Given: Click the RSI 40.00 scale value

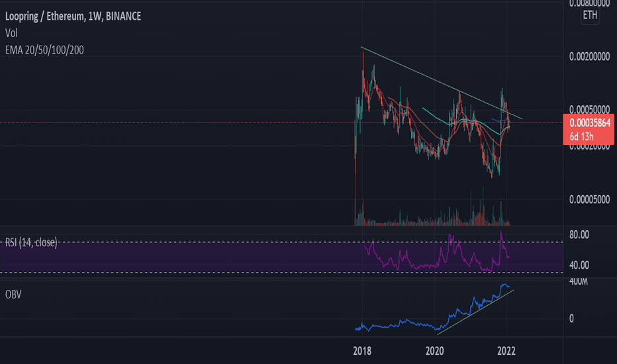Looking at the screenshot, I should tap(579, 265).
